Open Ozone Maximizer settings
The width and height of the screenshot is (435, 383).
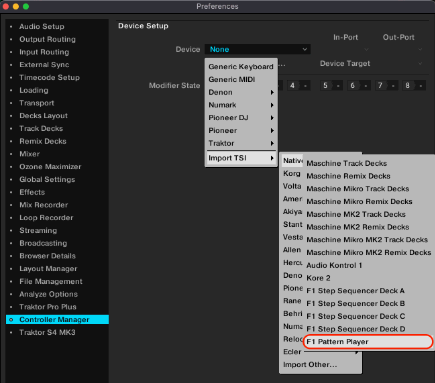(x=50, y=167)
